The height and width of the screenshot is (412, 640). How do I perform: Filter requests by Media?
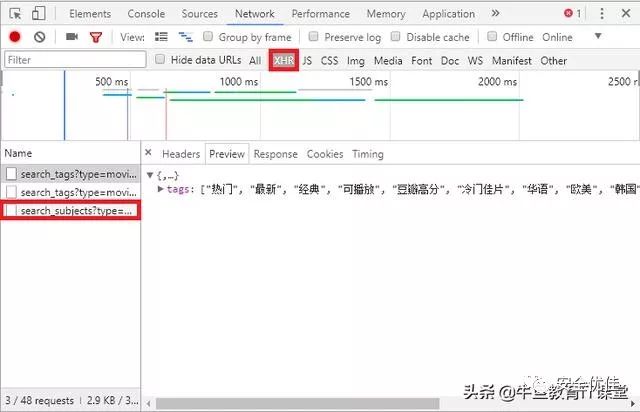tap(388, 60)
